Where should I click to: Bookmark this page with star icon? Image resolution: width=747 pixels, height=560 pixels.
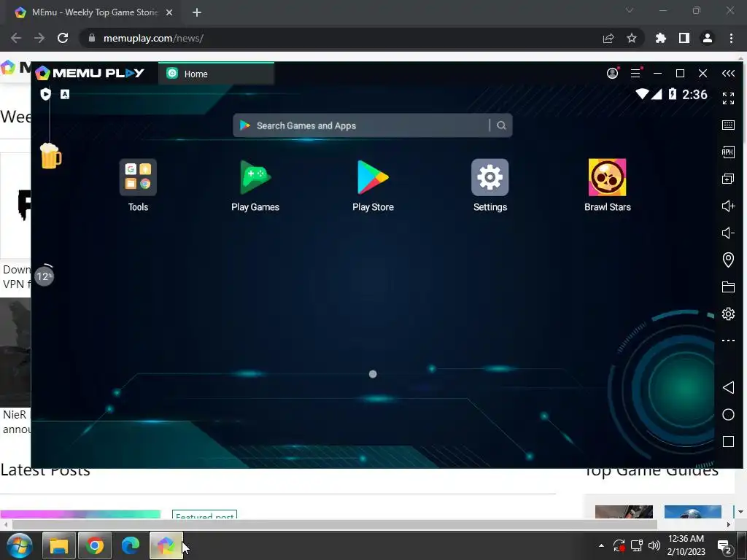[631, 38]
